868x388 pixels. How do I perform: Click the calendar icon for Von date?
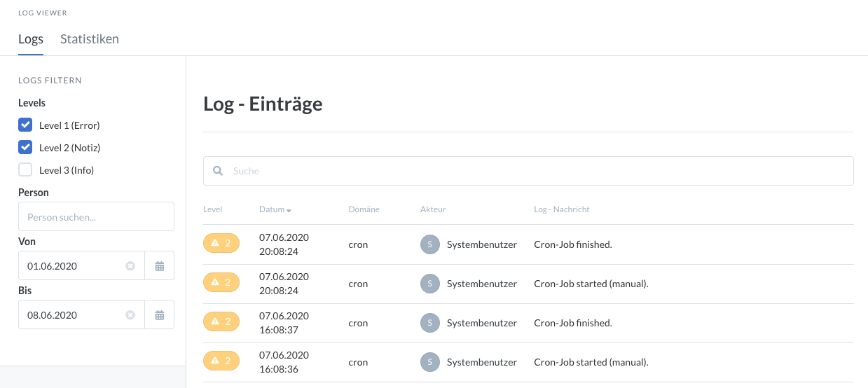click(x=159, y=266)
